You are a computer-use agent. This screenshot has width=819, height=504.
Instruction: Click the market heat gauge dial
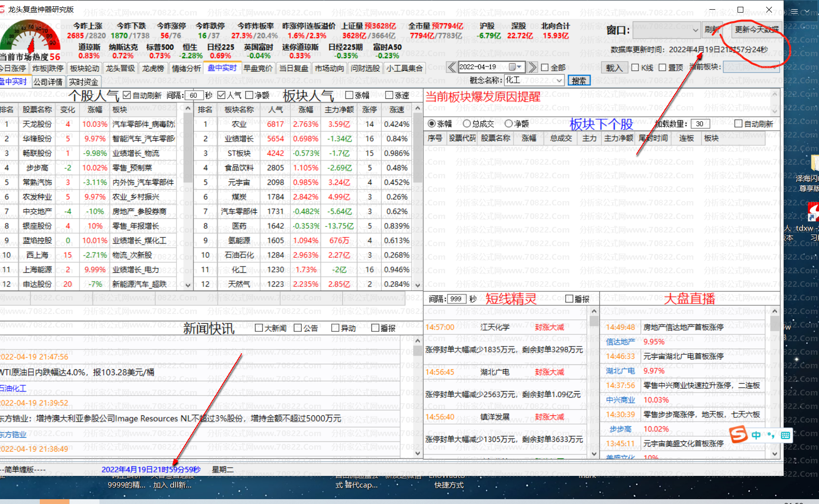click(x=30, y=37)
